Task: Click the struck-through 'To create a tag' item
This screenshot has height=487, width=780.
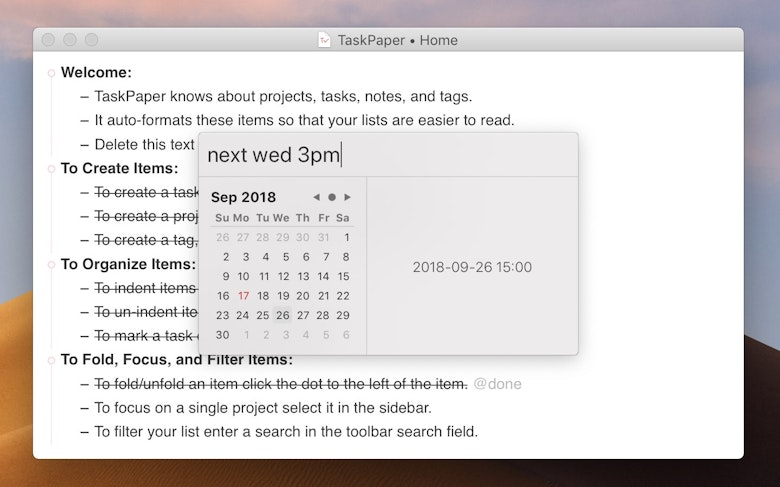Action: pyautogui.click(x=146, y=240)
